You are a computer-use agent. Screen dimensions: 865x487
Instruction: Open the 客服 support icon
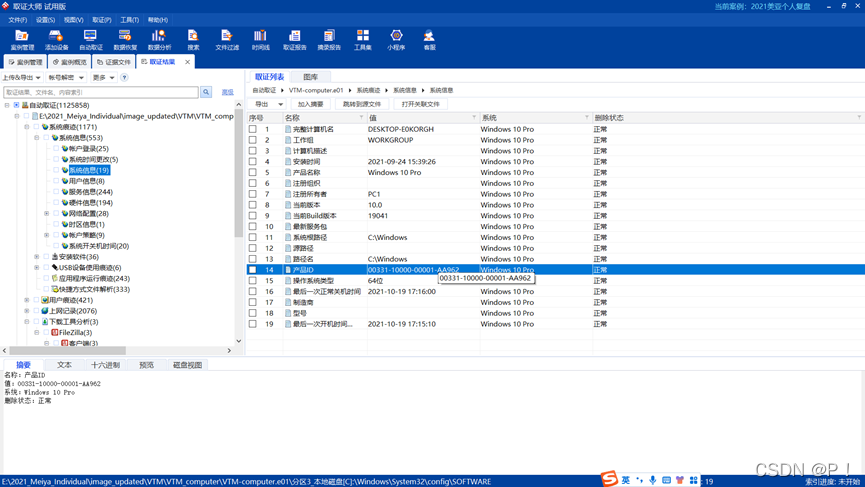429,40
